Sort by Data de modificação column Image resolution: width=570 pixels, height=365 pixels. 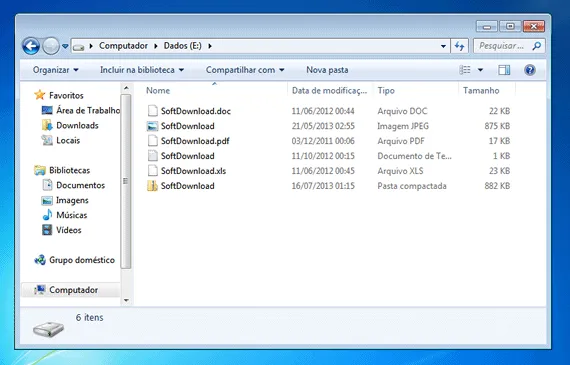(329, 91)
